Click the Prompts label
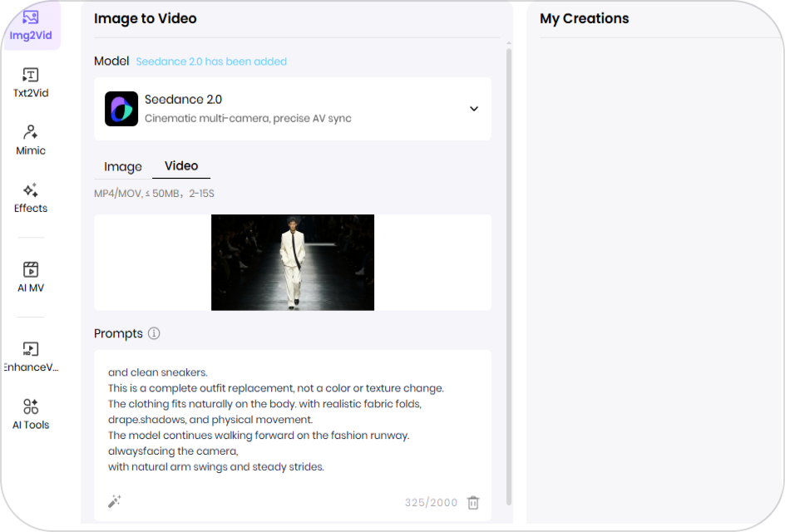Screen dimensions: 785x532 pyautogui.click(x=118, y=333)
